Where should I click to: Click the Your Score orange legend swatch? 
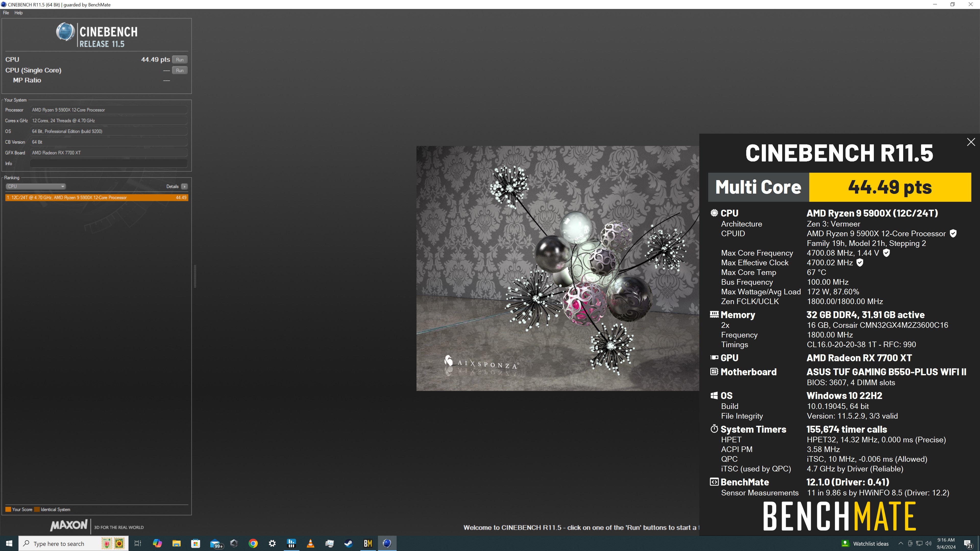8,510
